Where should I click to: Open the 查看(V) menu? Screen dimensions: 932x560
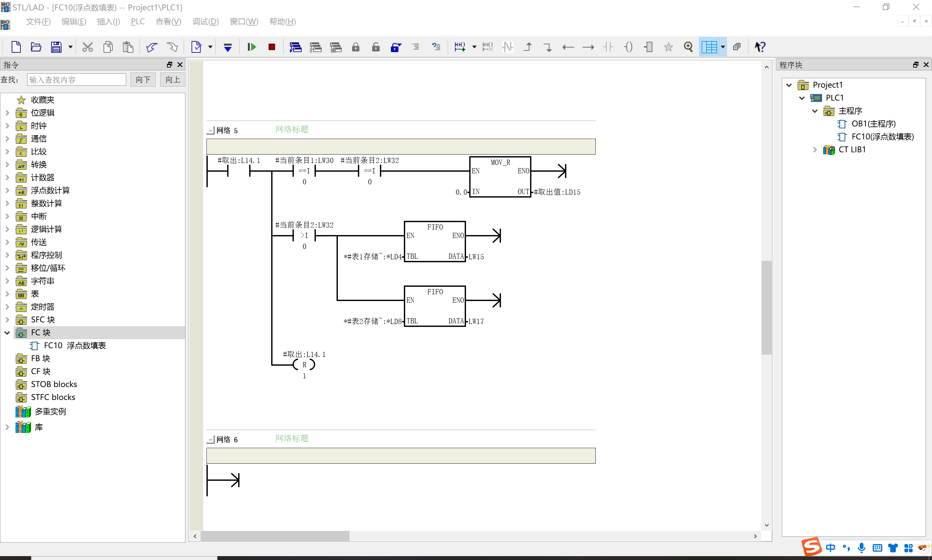point(168,22)
